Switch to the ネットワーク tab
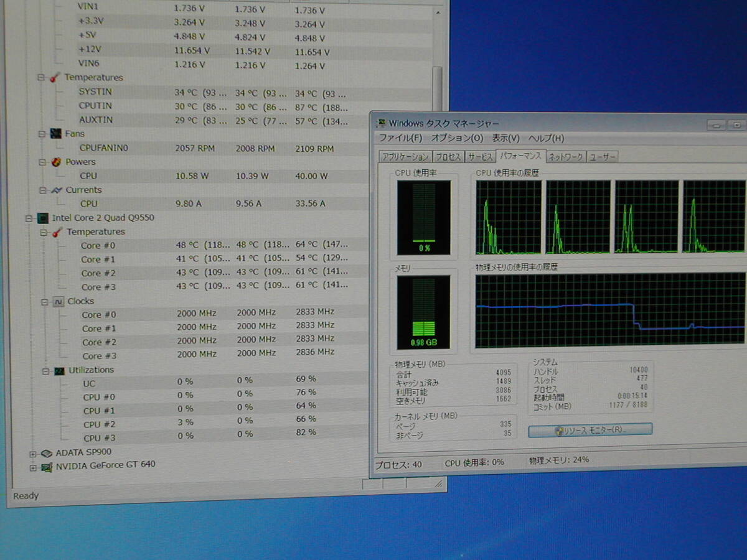Image resolution: width=747 pixels, height=560 pixels. coord(565,157)
